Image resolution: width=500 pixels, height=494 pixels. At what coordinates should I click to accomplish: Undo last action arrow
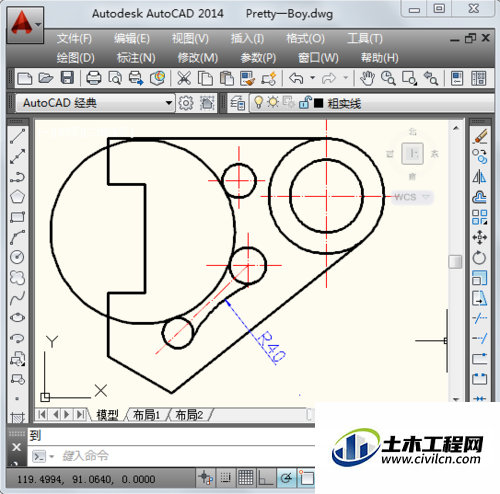tap(296, 79)
